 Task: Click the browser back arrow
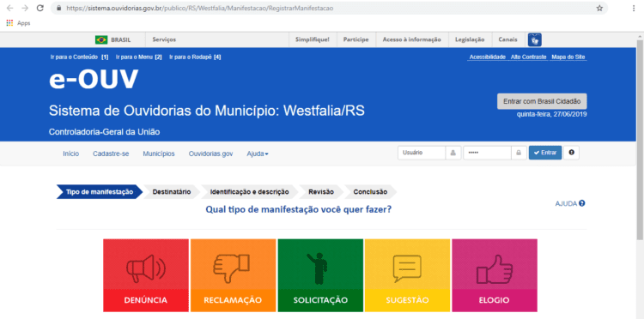pyautogui.click(x=9, y=9)
